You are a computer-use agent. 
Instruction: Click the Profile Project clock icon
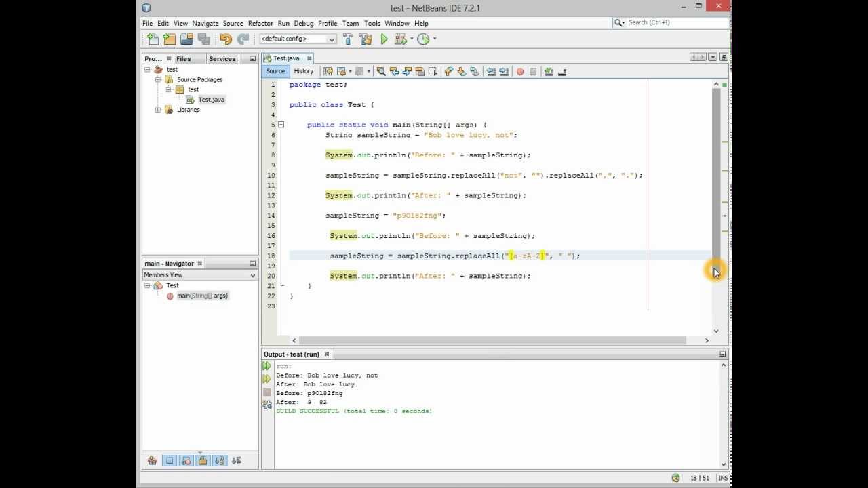click(423, 39)
